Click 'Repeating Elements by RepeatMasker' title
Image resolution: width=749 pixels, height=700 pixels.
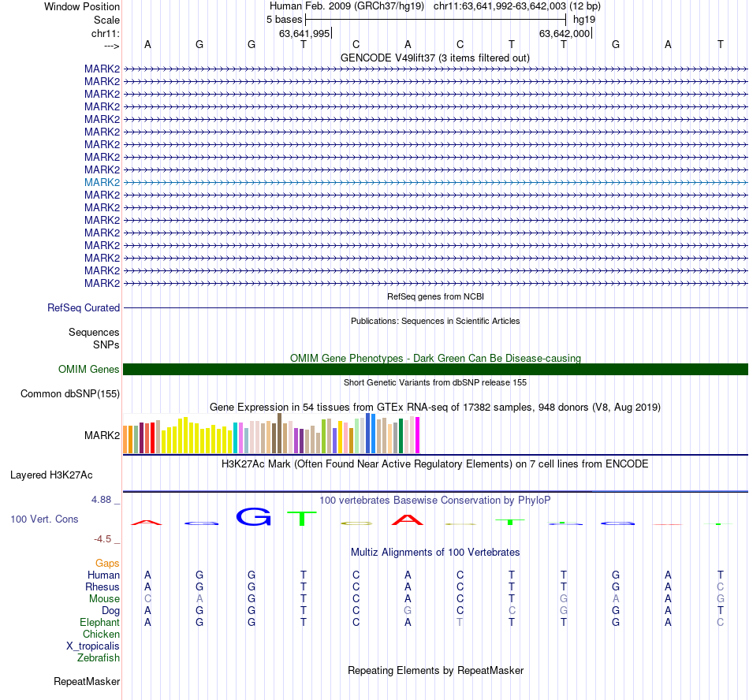coord(435,670)
